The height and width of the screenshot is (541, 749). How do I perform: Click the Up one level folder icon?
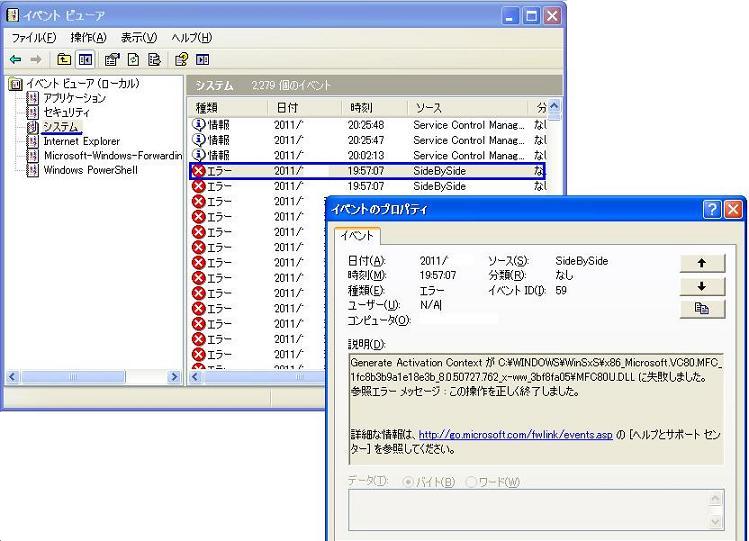click(65, 59)
